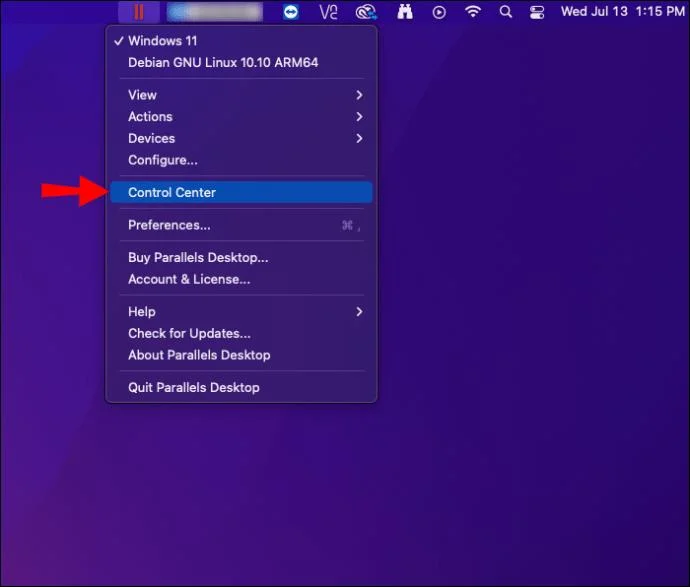Choose Buy Parallels Desktop...
The height and width of the screenshot is (587, 690).
coord(241,257)
